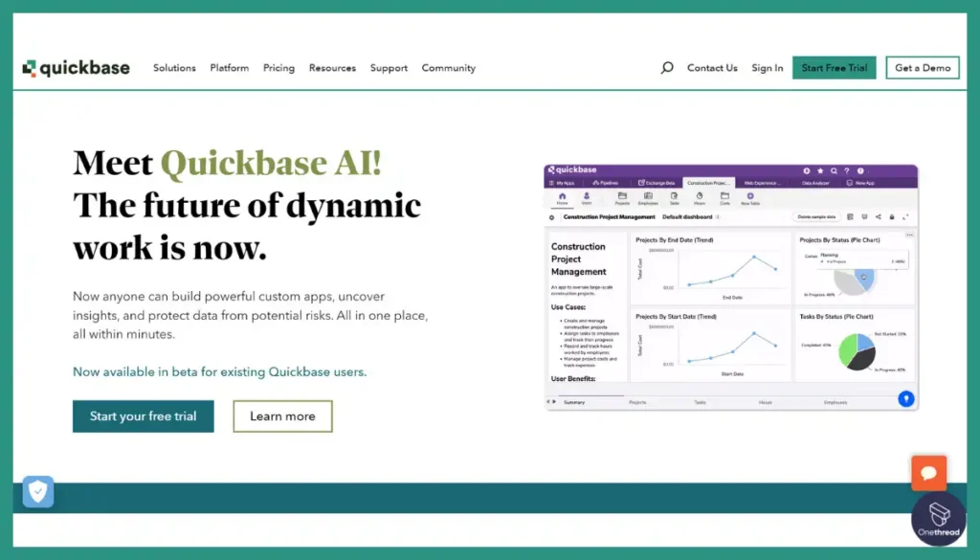
Task: Click the Delete sample data button
Action: [816, 217]
